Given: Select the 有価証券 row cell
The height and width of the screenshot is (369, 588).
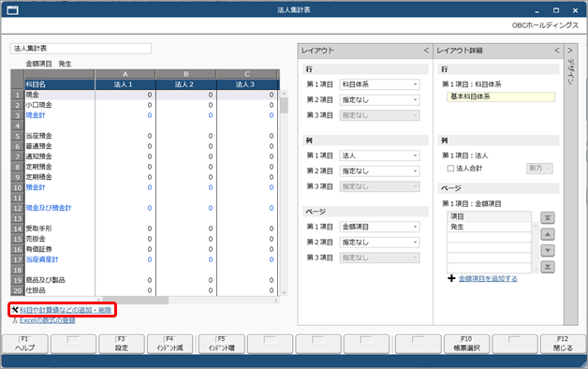Looking at the screenshot, I should pyautogui.click(x=60, y=249).
